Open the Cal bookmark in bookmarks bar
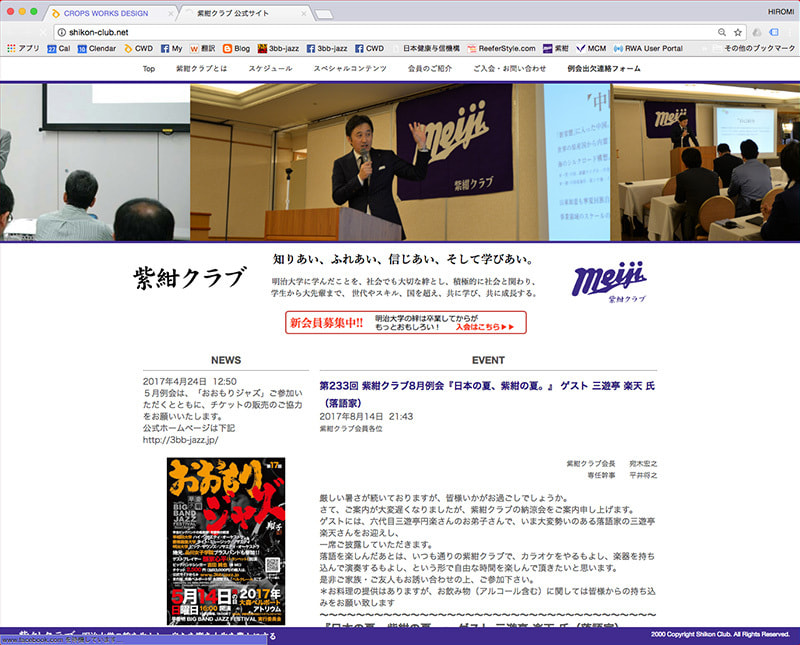This screenshot has height=645, width=800. [58, 48]
